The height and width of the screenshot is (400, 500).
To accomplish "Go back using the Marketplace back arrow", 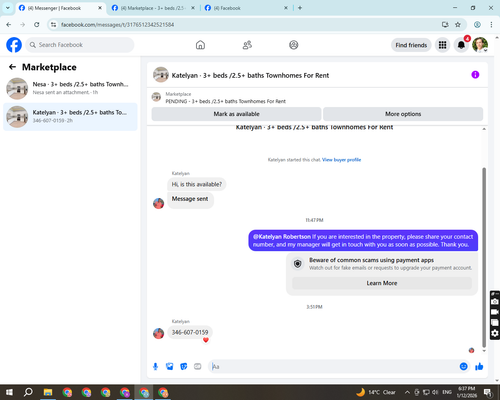I will pos(12,67).
